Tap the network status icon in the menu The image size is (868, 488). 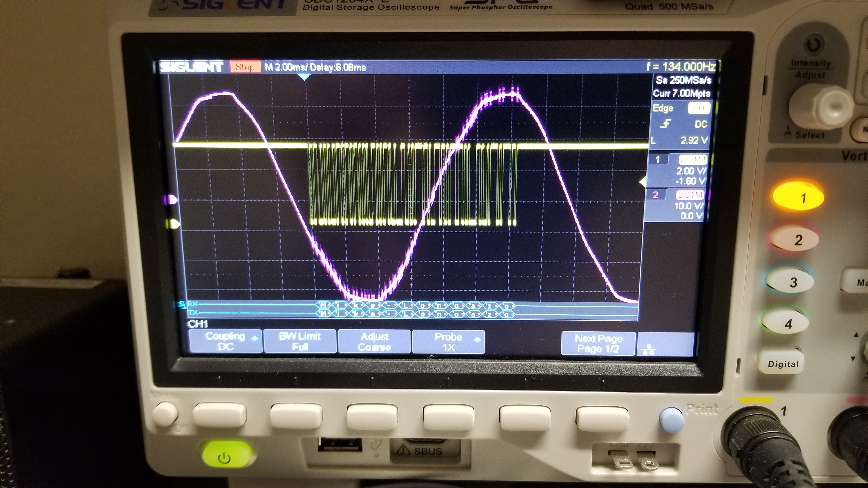coord(649,349)
